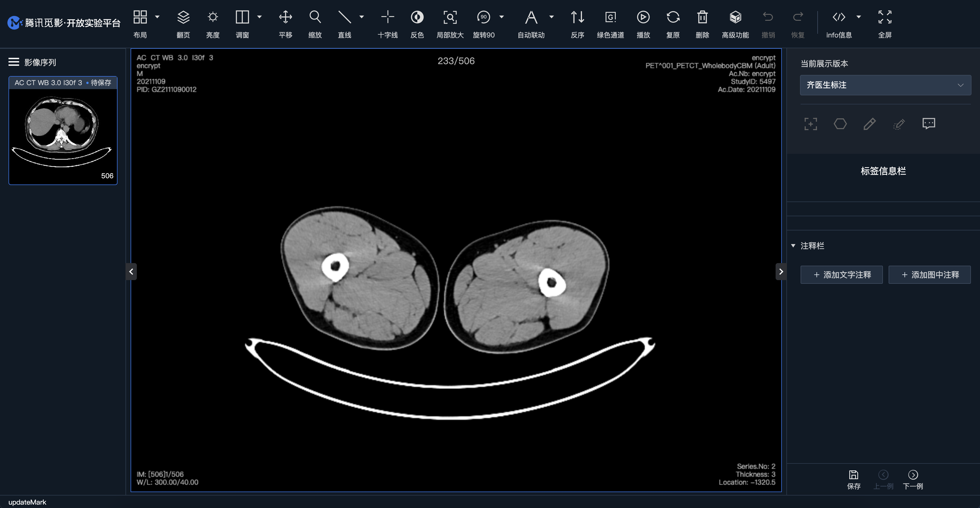This screenshot has width=980, height=508.
Task: Toggle 影像序列 sidebar hamburger menu
Action: tap(14, 62)
